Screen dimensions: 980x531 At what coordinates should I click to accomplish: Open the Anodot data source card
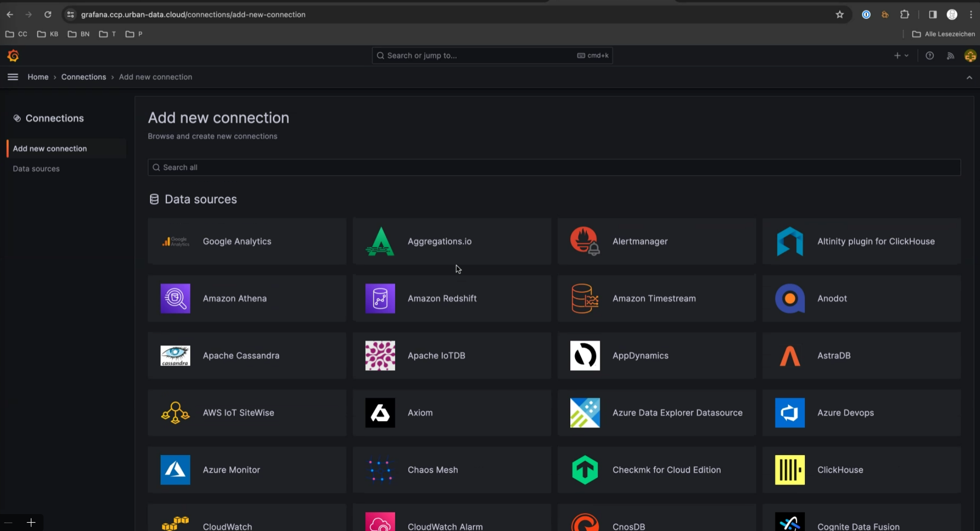click(x=861, y=298)
